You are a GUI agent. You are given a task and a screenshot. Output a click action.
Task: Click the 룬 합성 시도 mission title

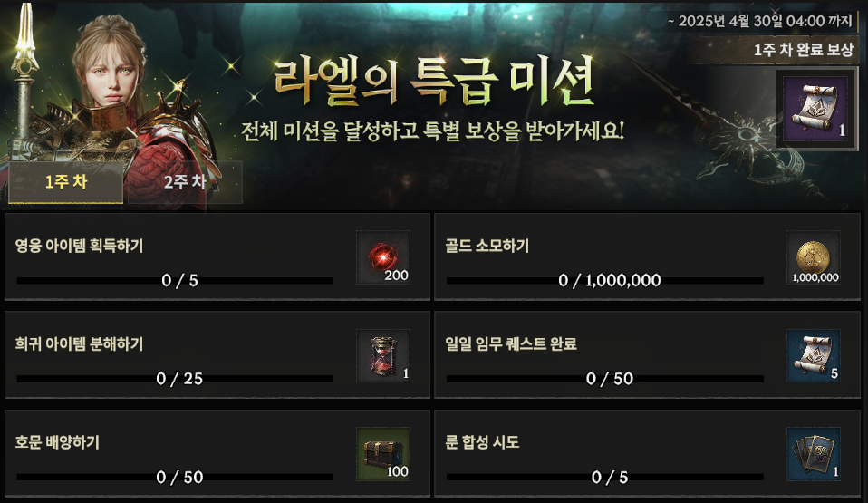point(482,442)
